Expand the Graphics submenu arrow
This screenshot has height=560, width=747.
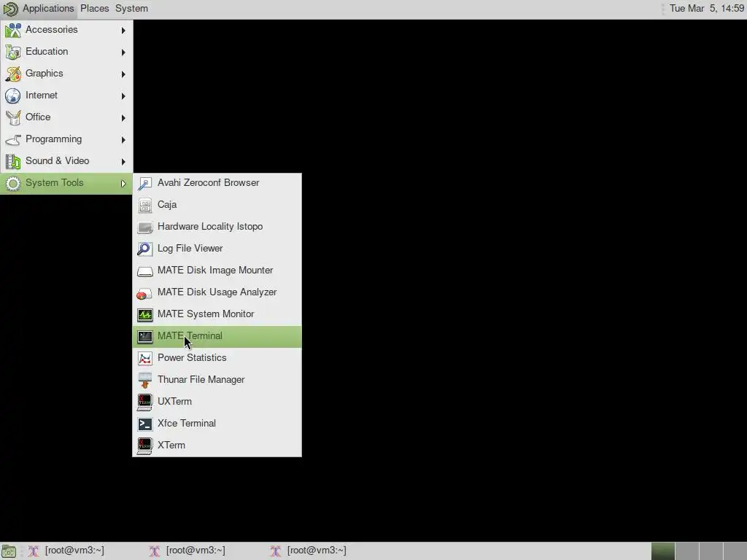point(123,74)
